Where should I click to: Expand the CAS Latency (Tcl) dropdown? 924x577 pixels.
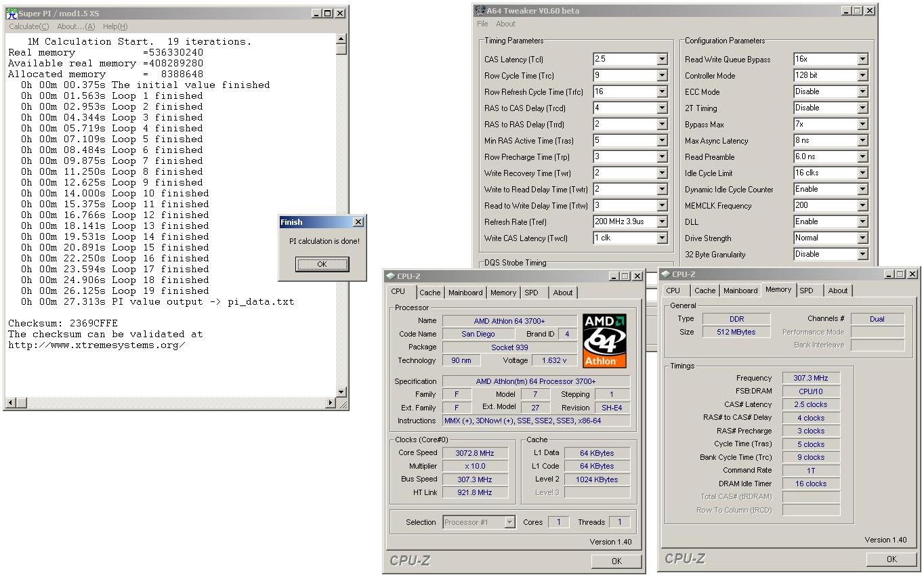click(662, 60)
